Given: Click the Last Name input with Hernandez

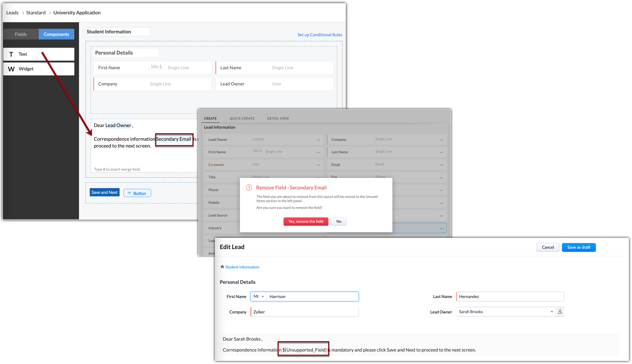Looking at the screenshot, I should tap(510, 297).
